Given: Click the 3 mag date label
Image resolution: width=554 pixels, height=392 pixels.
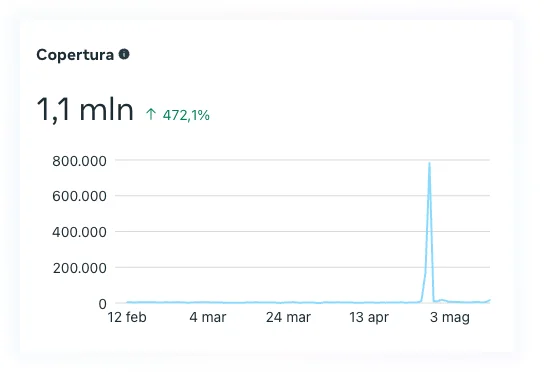Looking at the screenshot, I should tap(450, 317).
